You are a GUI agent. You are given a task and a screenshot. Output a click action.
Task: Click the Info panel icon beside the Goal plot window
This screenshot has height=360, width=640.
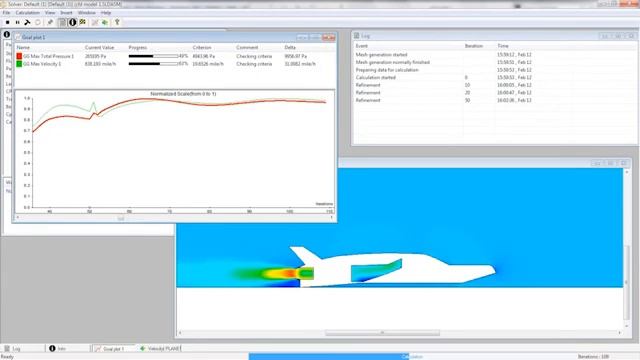click(7, 35)
